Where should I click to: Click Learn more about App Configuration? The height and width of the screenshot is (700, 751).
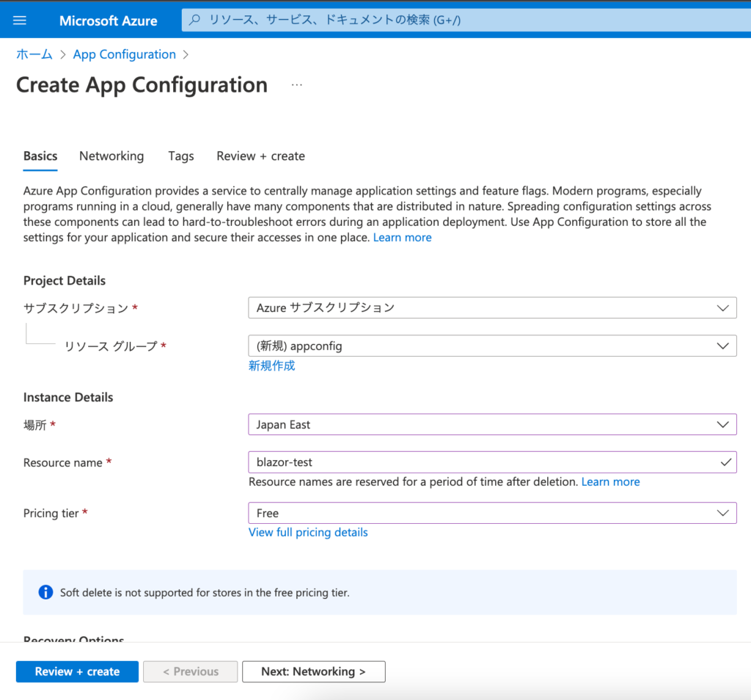point(402,237)
